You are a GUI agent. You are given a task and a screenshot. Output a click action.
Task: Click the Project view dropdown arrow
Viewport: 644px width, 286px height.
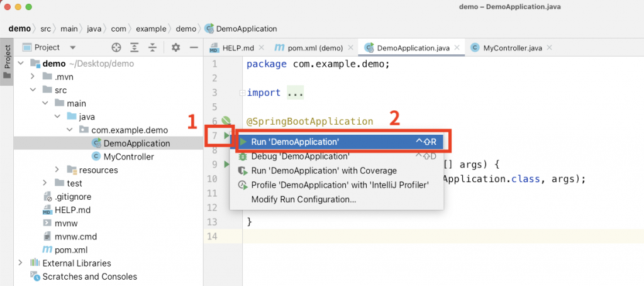73,48
